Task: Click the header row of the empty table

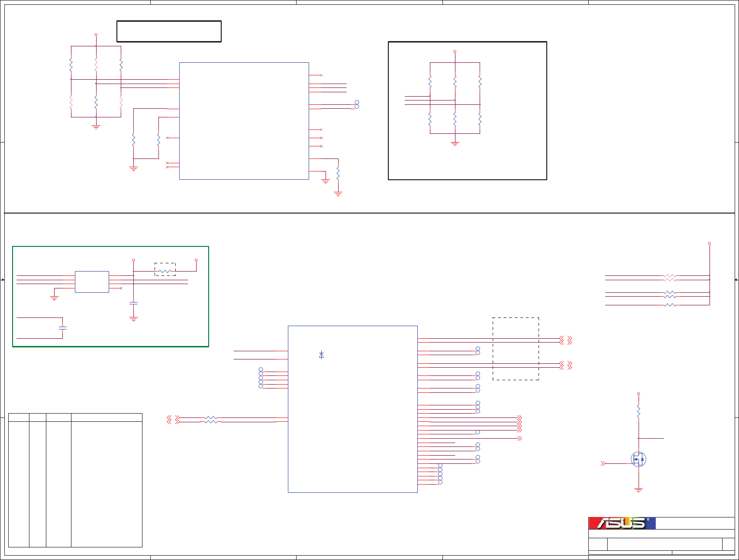Action: tap(75, 417)
